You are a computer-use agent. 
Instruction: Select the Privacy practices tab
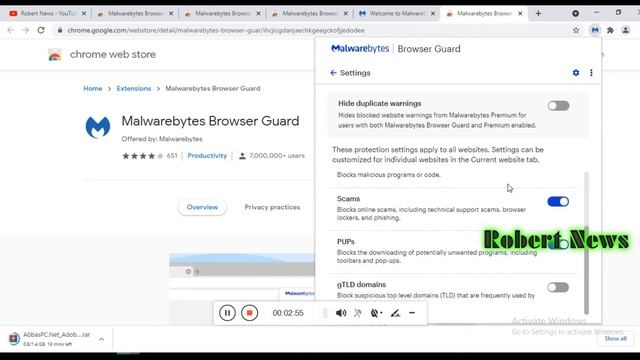(272, 207)
